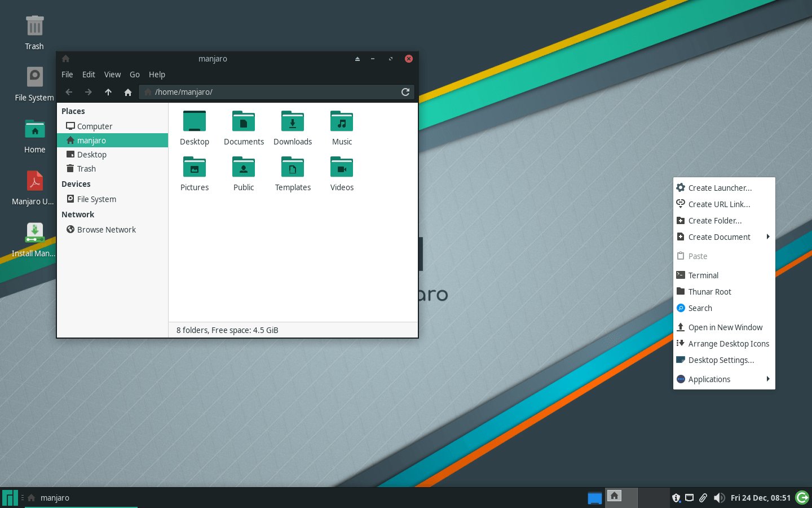This screenshot has height=508, width=812.
Task: Click the home icon in Thunar toolbar
Action: click(x=128, y=92)
